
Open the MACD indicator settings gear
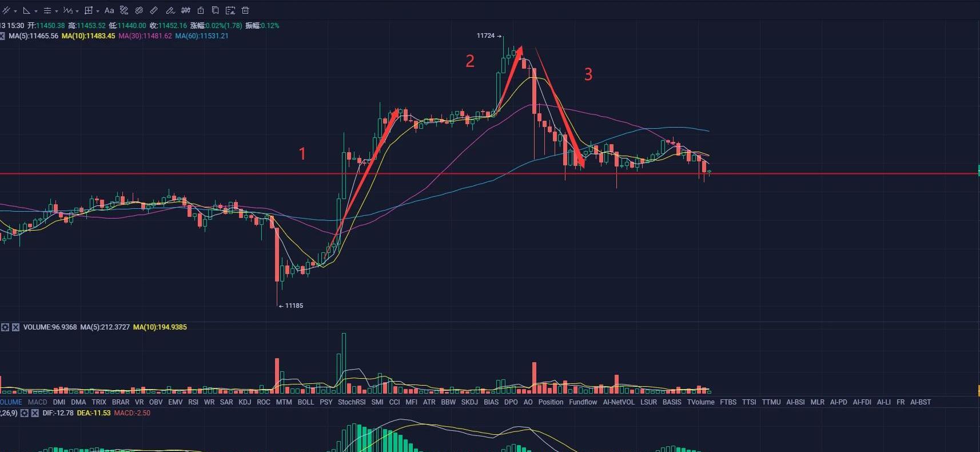point(25,413)
